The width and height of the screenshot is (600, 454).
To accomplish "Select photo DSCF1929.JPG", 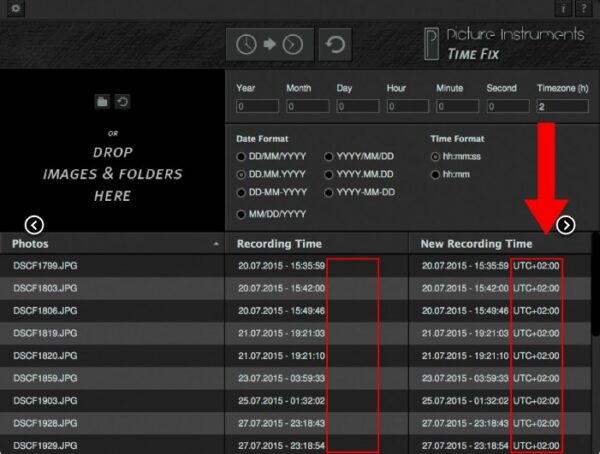I will coord(45,446).
